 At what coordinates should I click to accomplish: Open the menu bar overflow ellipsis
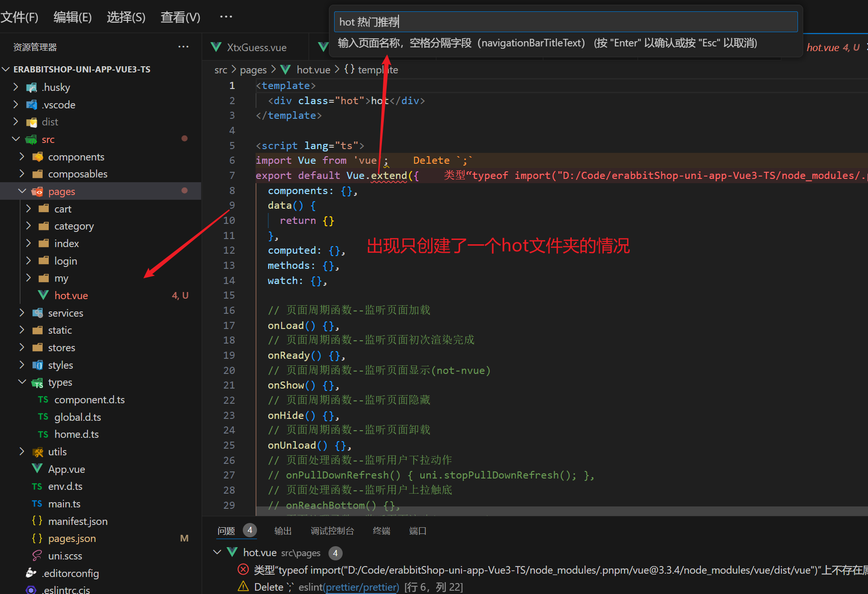coord(226,17)
